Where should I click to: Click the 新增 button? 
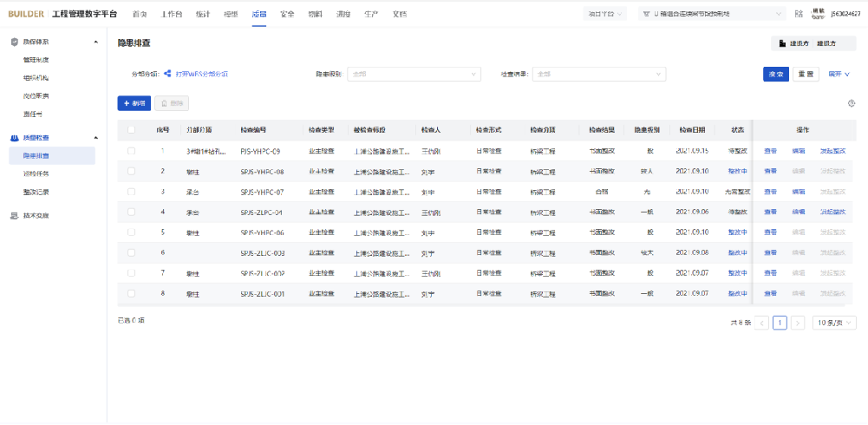pos(134,103)
